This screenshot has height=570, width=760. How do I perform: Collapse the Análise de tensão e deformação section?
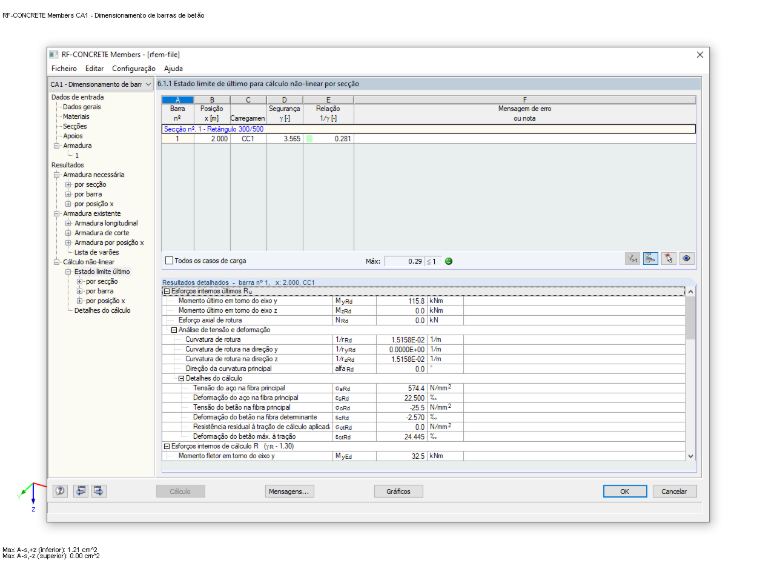(x=174, y=330)
